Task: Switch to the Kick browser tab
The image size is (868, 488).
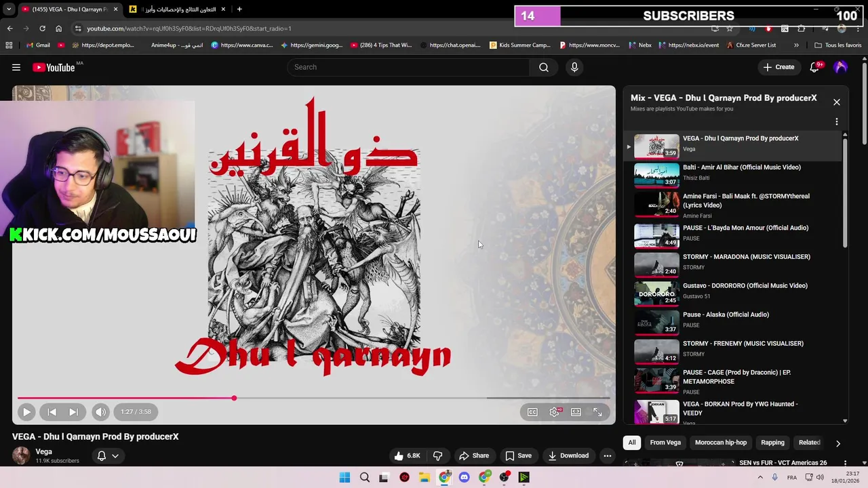Action: (178, 9)
